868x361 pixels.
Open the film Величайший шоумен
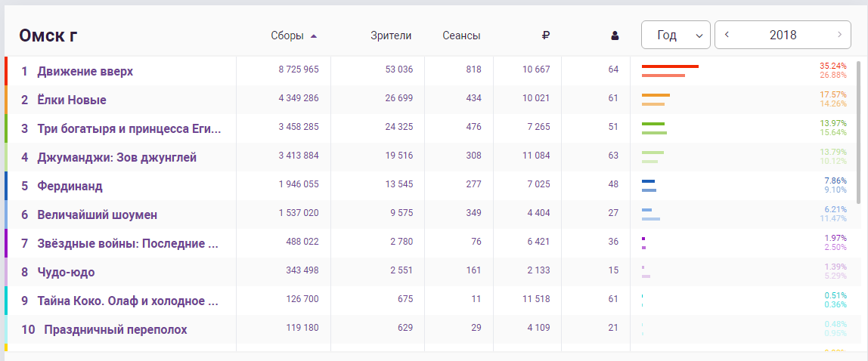[98, 215]
